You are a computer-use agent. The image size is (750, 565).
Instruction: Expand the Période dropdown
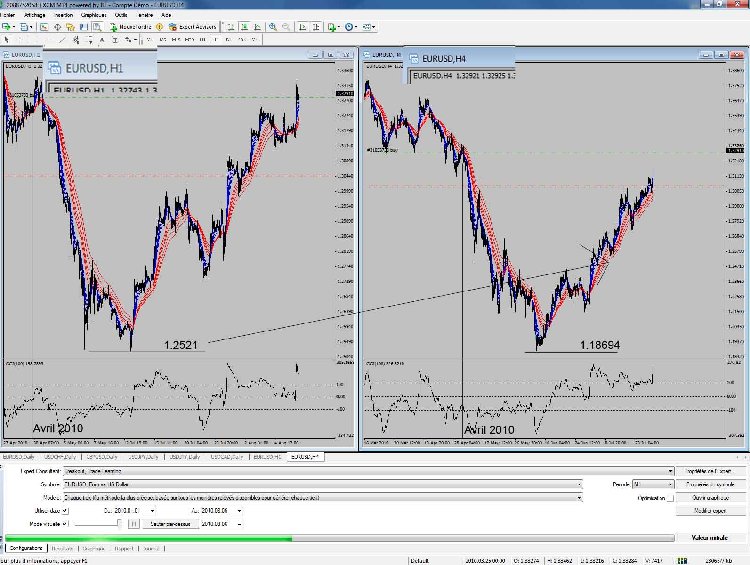pyautogui.click(x=670, y=484)
